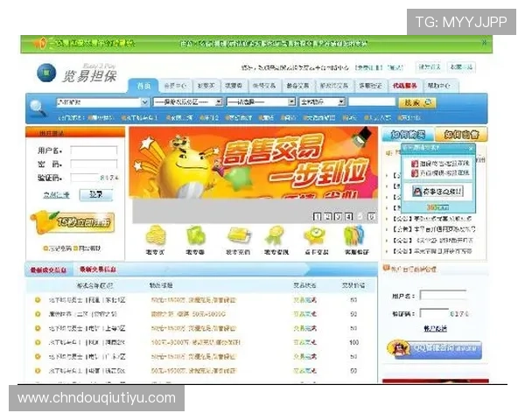The image size is (525, 420).
Task: Select the 最新交易信息 tab
Action: coord(98,269)
